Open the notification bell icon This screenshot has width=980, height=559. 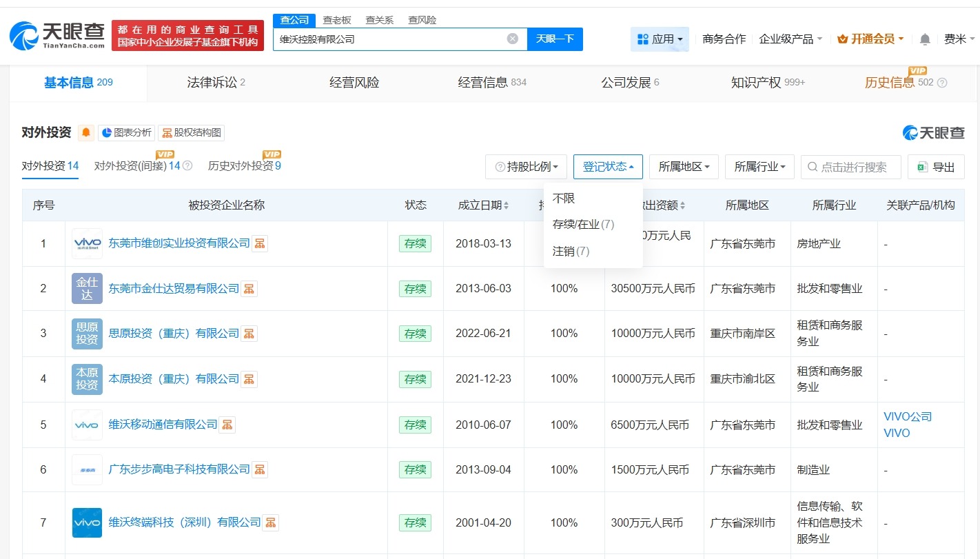click(x=924, y=39)
